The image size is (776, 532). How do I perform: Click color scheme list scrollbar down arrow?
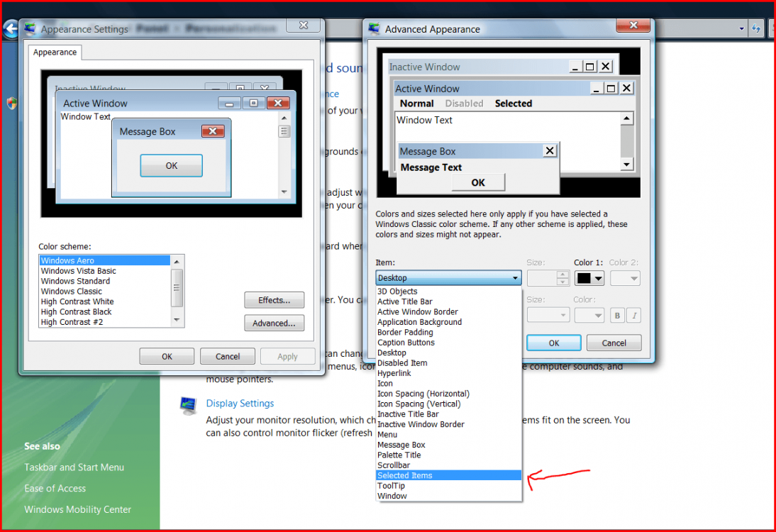[177, 320]
